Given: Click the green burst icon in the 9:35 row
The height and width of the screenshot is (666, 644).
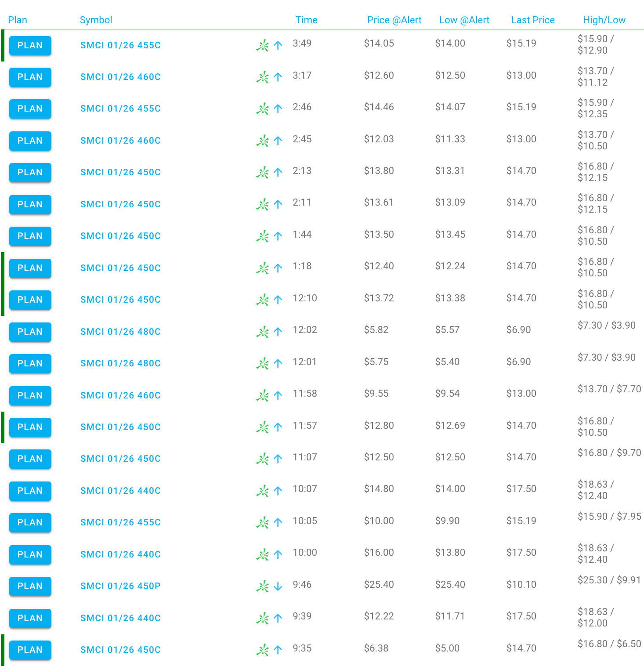Looking at the screenshot, I should (x=263, y=650).
